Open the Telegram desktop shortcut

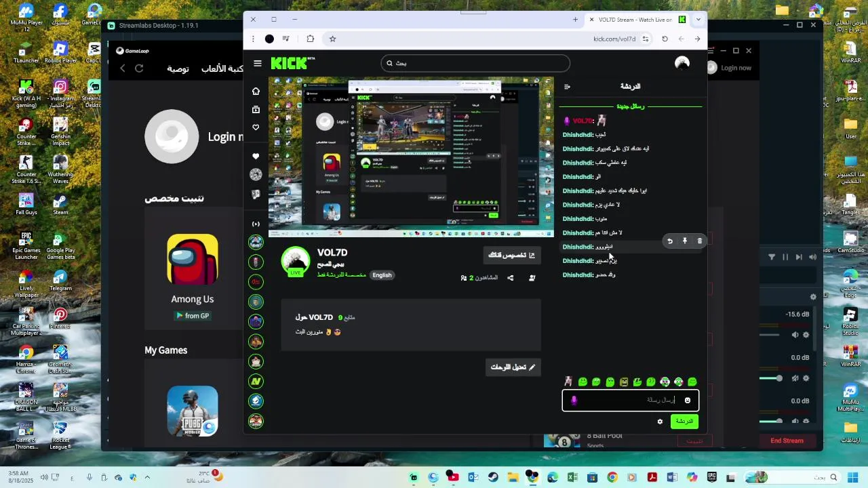60,281
